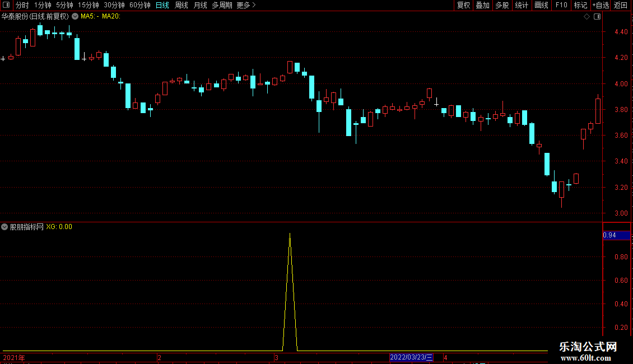Select the 60分钟 period tab
This screenshot has height=364, width=633.
(139, 5)
